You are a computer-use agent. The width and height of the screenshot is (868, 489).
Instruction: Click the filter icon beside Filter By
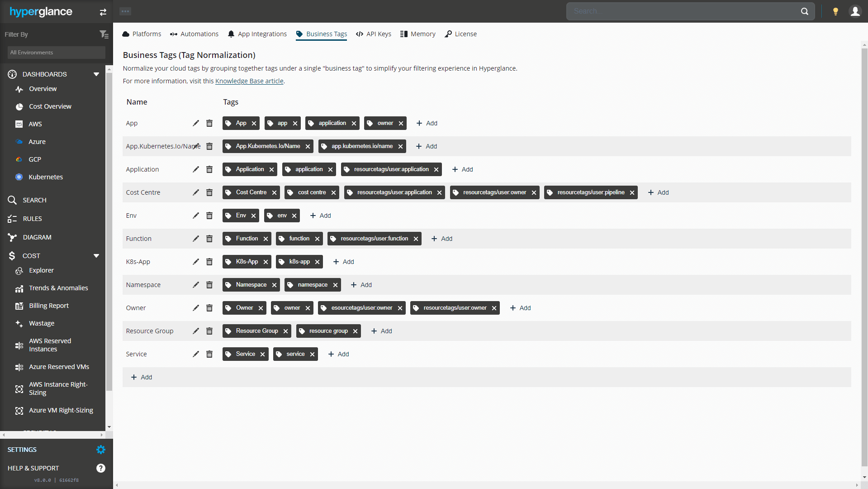tap(104, 34)
